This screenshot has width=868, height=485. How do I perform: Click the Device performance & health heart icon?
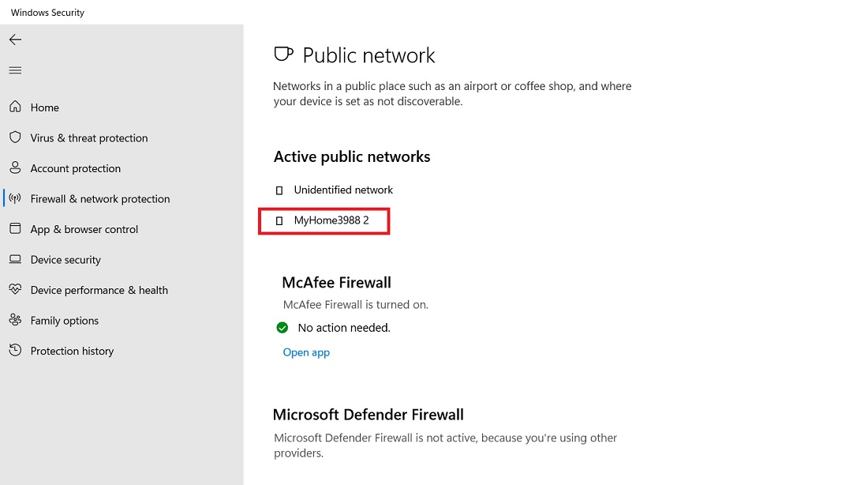(14, 290)
